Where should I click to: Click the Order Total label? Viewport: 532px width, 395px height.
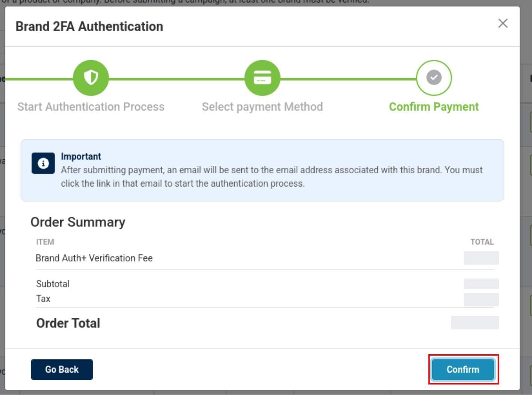click(68, 323)
